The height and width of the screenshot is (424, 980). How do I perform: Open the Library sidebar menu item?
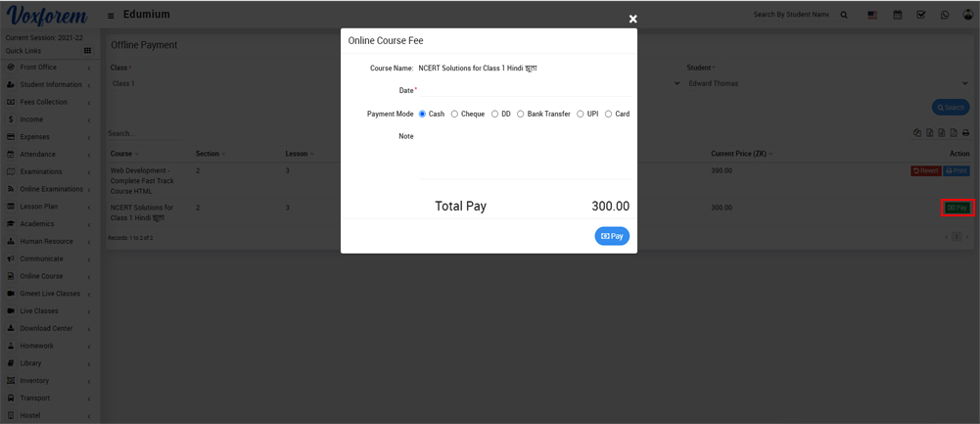click(x=49, y=363)
